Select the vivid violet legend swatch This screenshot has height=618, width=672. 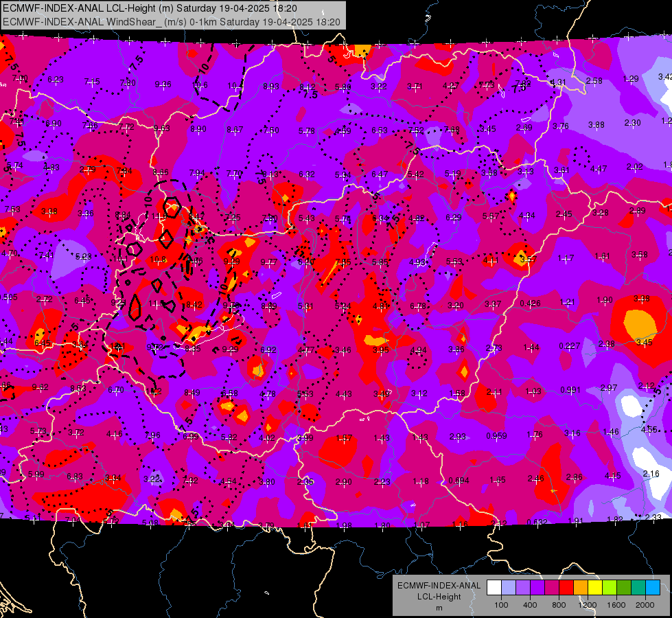[537, 588]
